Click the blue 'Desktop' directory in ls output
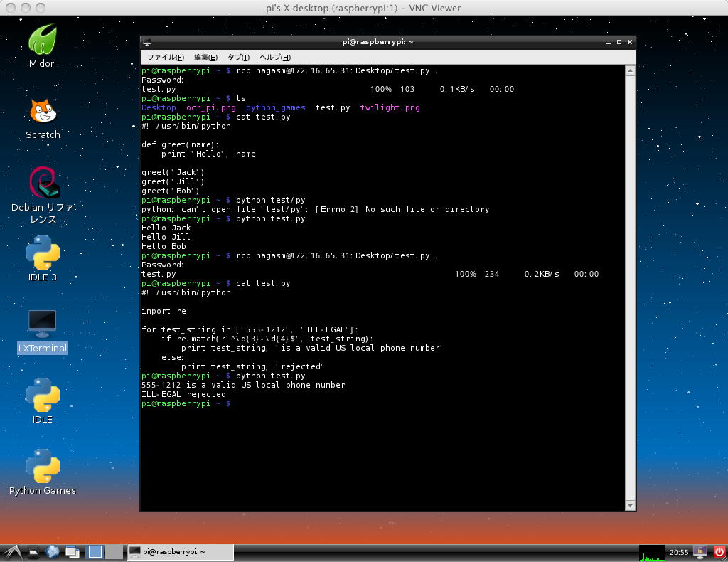This screenshot has height=562, width=728. (x=159, y=107)
